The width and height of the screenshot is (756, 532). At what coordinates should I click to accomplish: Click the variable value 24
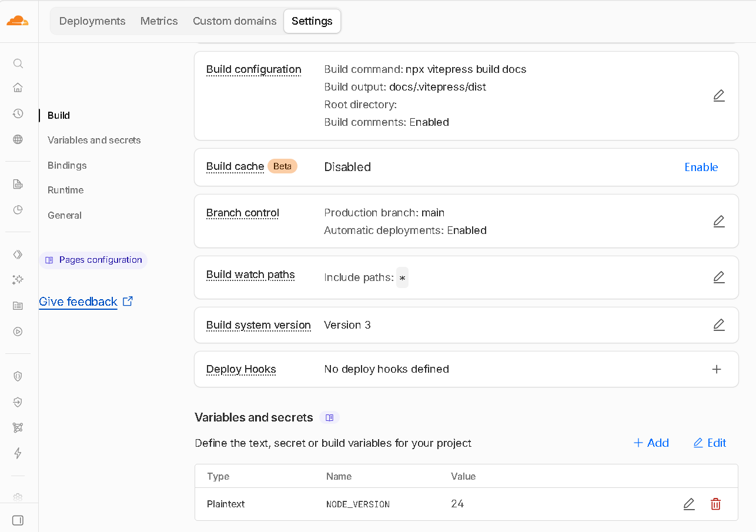pos(457,504)
